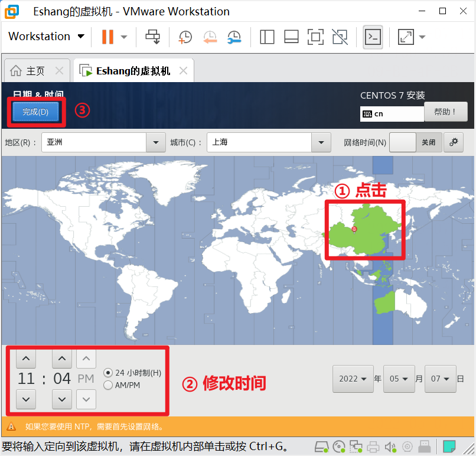Minimize the VMware Workstation window
476x456 pixels.
(x=422, y=11)
